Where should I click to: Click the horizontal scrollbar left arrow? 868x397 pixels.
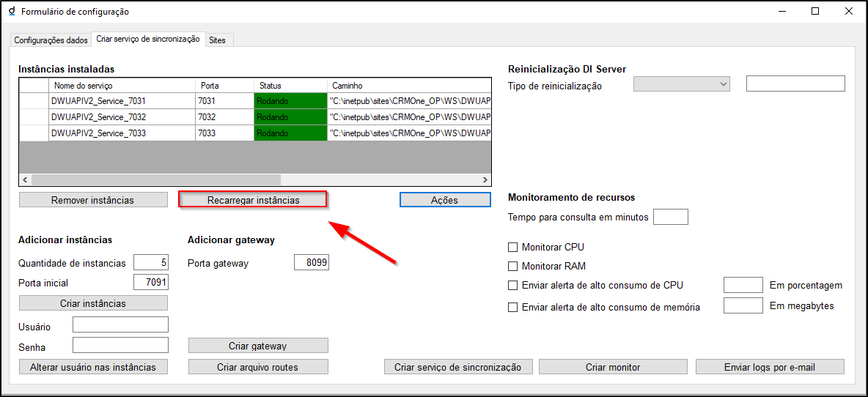[25, 179]
